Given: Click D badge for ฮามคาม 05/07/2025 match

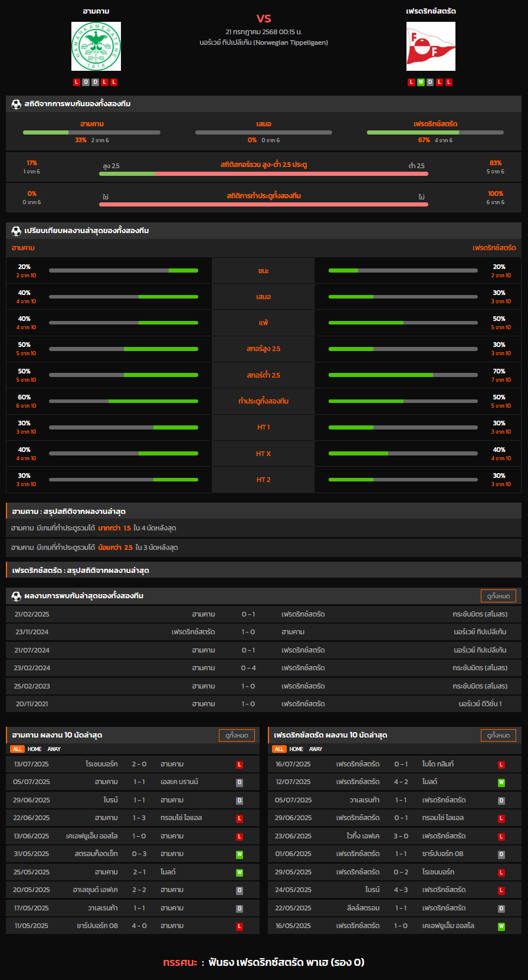Looking at the screenshot, I should [240, 782].
